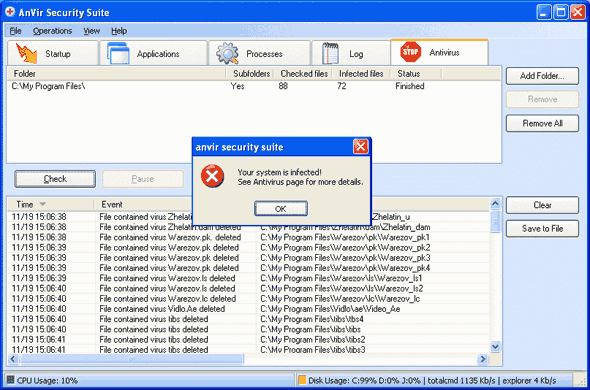Dismiss the infection alert with OK
The image size is (590, 390).
pos(281,209)
